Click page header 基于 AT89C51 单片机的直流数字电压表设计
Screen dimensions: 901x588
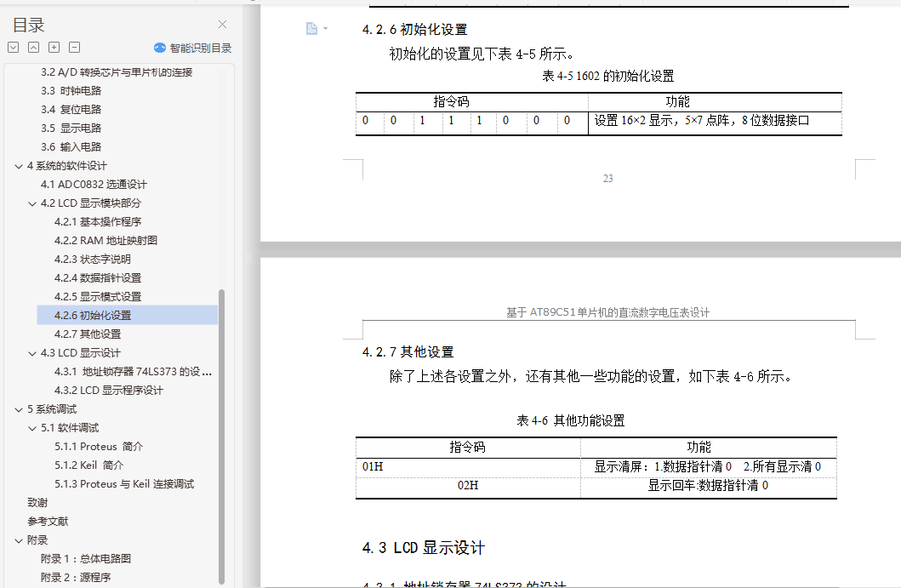pyautogui.click(x=608, y=312)
